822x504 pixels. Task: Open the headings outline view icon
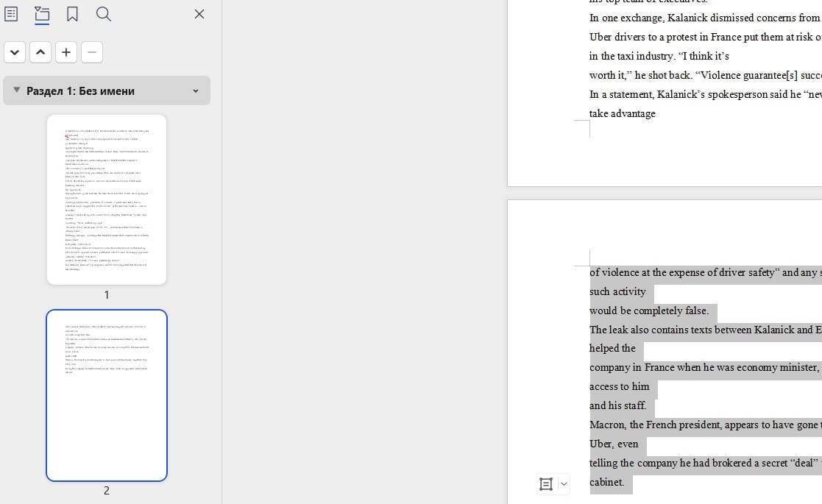click(x=11, y=14)
